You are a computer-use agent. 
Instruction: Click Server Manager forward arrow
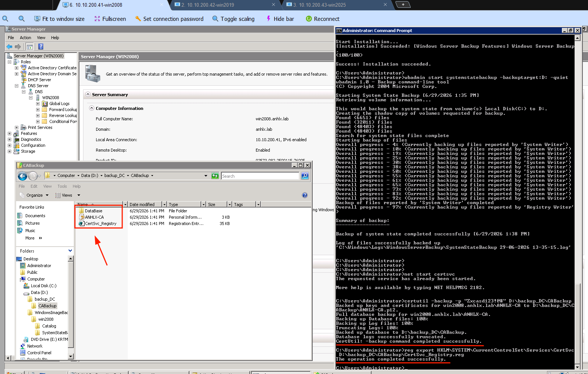[18, 47]
